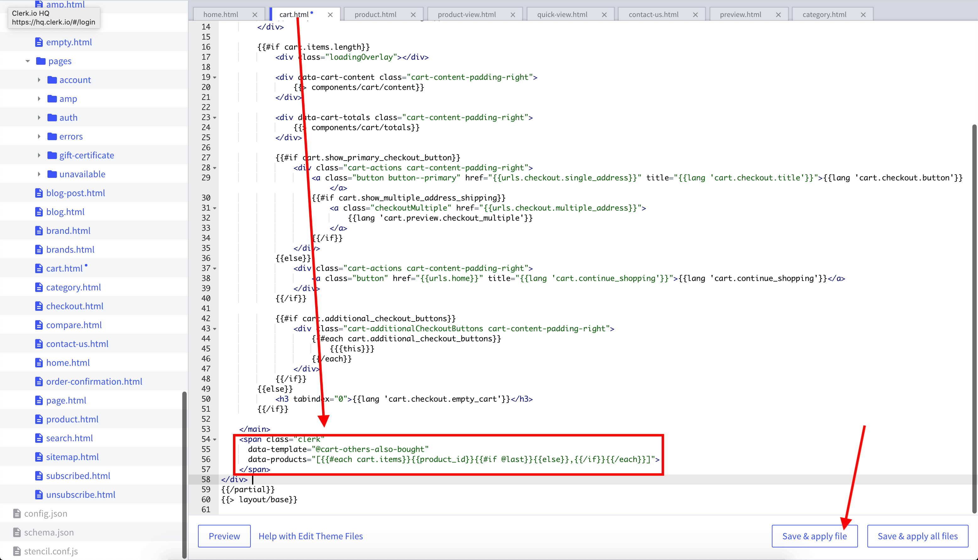The height and width of the screenshot is (560, 978).
Task: Click the folder icon next to account
Action: click(x=52, y=80)
